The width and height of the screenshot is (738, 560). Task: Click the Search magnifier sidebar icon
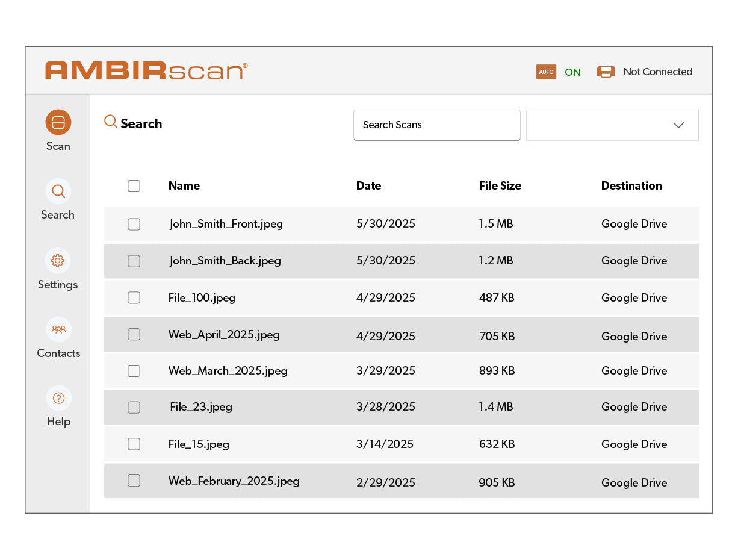coord(58,191)
